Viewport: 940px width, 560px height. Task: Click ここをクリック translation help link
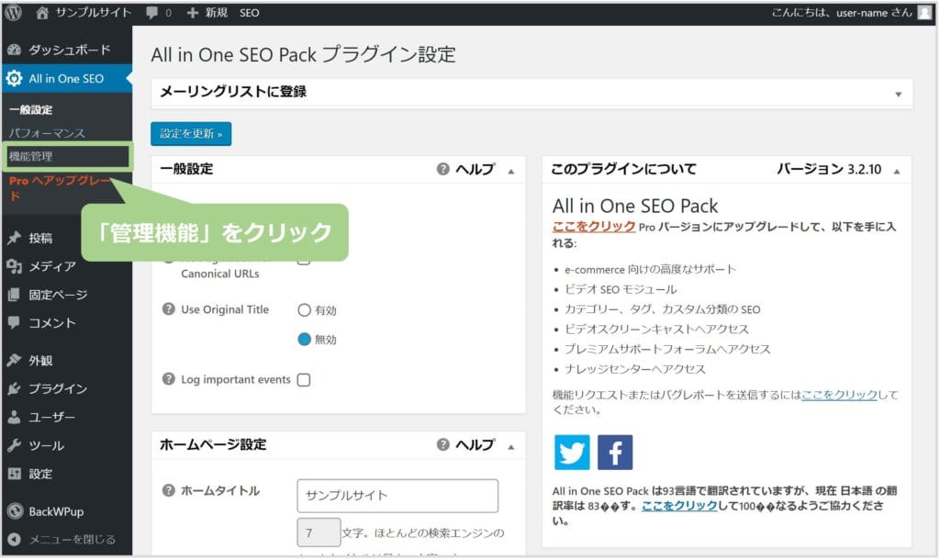coord(679,506)
